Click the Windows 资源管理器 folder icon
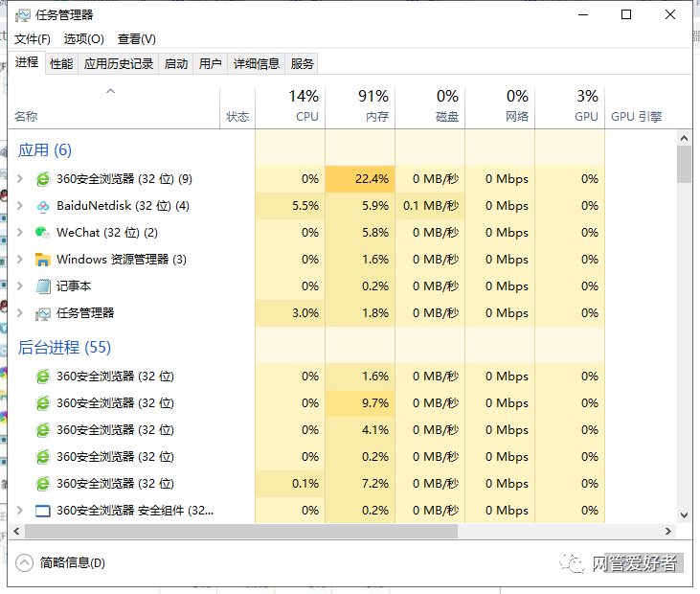The image size is (700, 594). coord(42,260)
